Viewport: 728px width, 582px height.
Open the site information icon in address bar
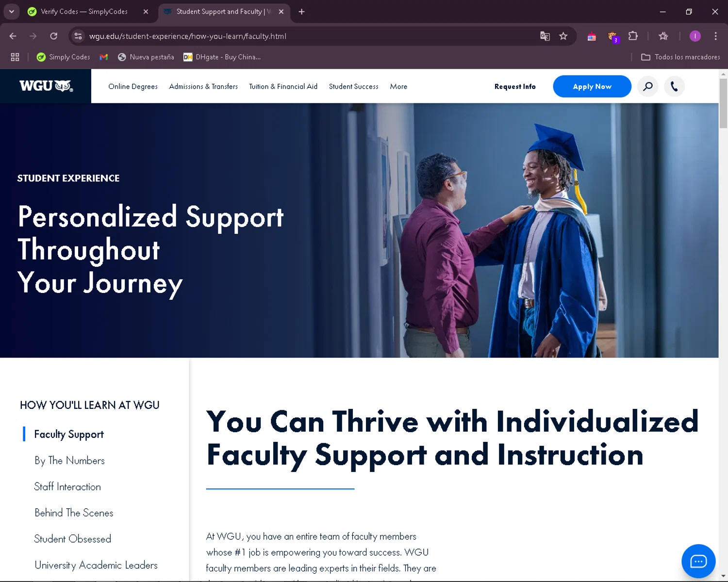coord(78,36)
